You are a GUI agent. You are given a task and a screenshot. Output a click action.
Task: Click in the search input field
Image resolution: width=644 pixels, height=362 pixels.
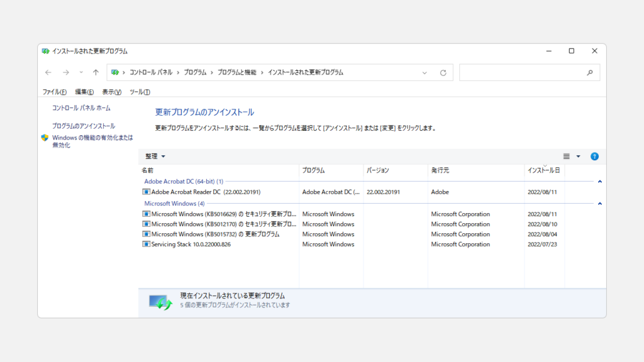(x=522, y=72)
